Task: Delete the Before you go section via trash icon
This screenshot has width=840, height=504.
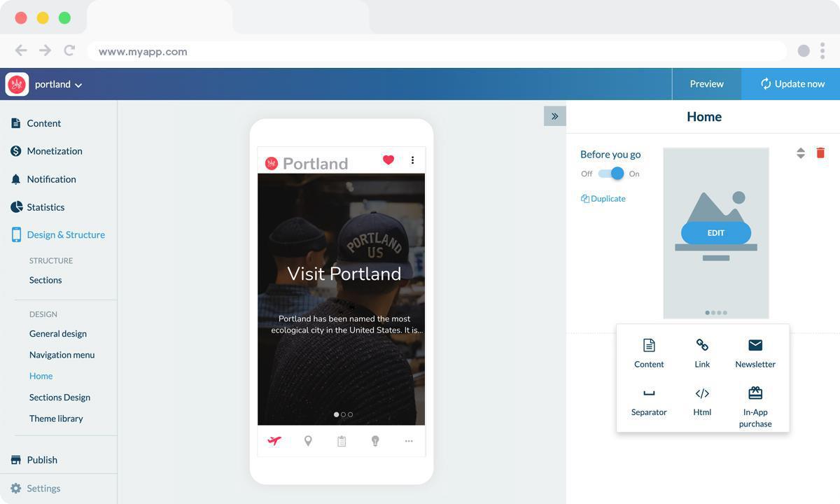Action: click(820, 153)
